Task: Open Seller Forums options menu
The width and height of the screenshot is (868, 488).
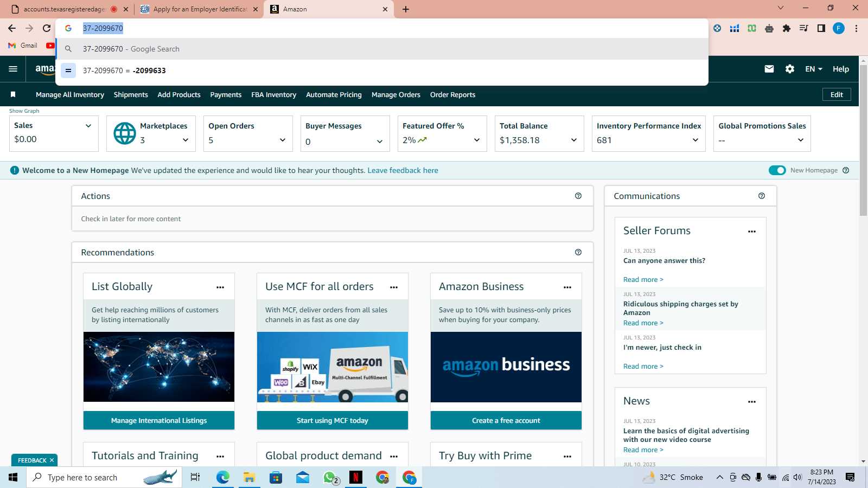Action: (752, 232)
